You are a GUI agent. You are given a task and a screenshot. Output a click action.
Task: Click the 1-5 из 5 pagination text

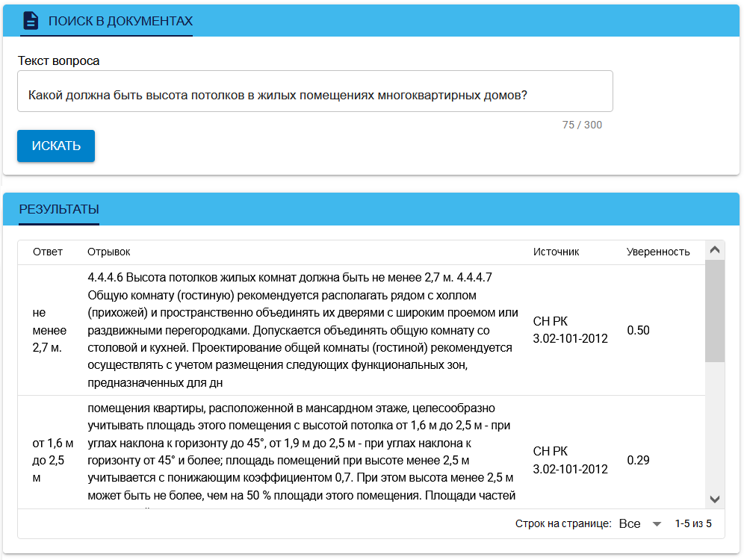693,523
